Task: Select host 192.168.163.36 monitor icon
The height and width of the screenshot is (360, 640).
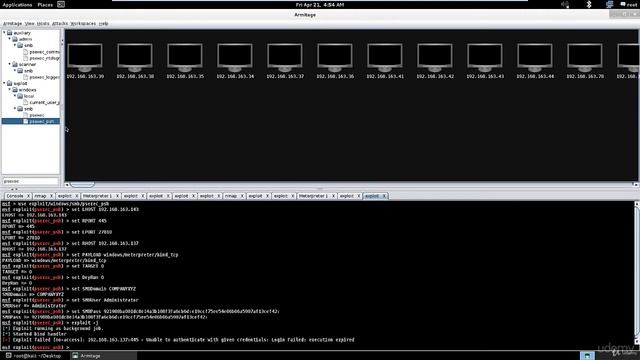Action: [335, 57]
